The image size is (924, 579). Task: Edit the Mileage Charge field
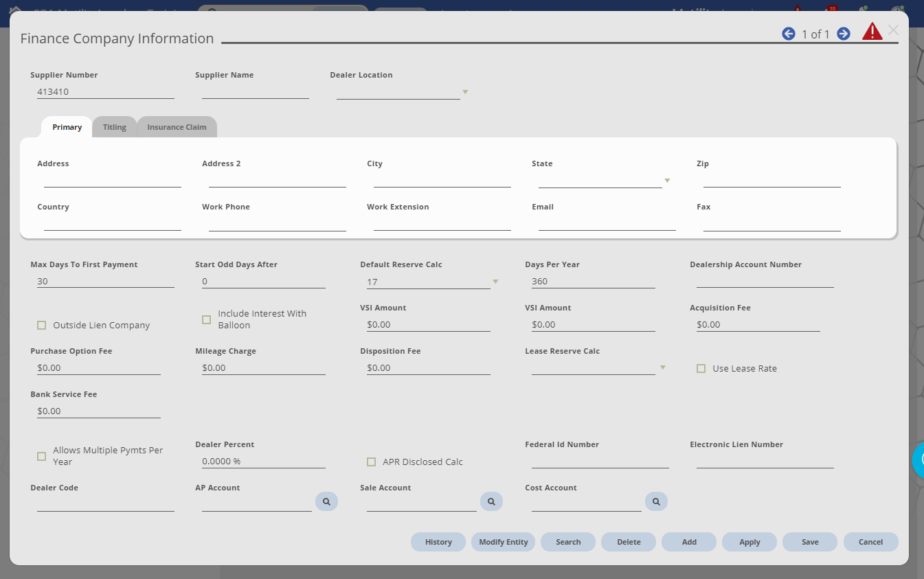pos(264,367)
